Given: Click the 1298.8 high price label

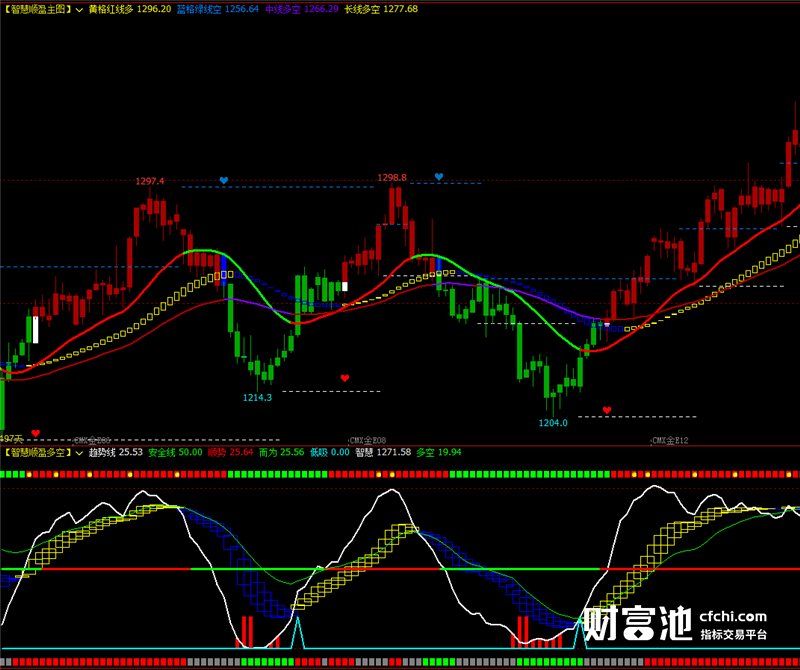Looking at the screenshot, I should (x=392, y=178).
